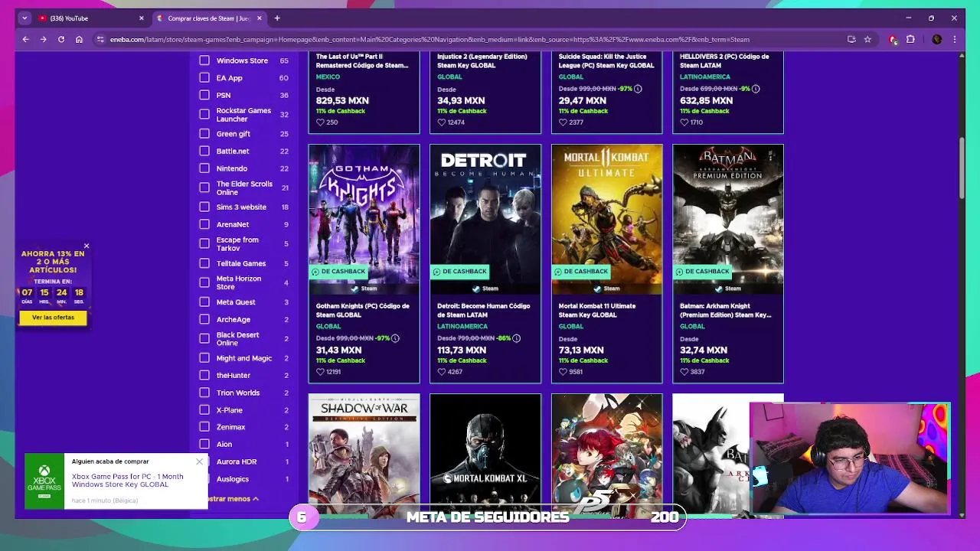Tick the X-Plane filter checkbox

coord(204,410)
